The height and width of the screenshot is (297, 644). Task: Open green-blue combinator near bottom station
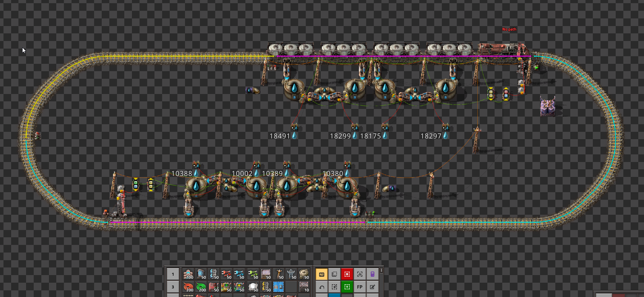pos(136,184)
